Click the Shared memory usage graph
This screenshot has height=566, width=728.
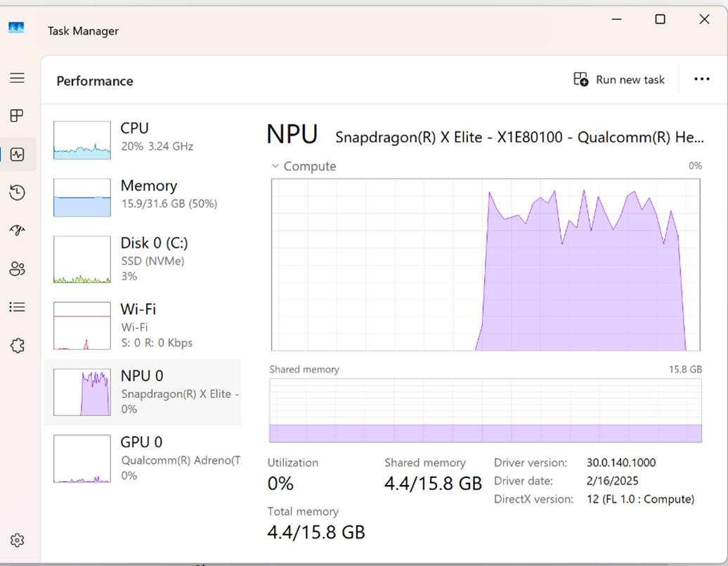point(485,411)
